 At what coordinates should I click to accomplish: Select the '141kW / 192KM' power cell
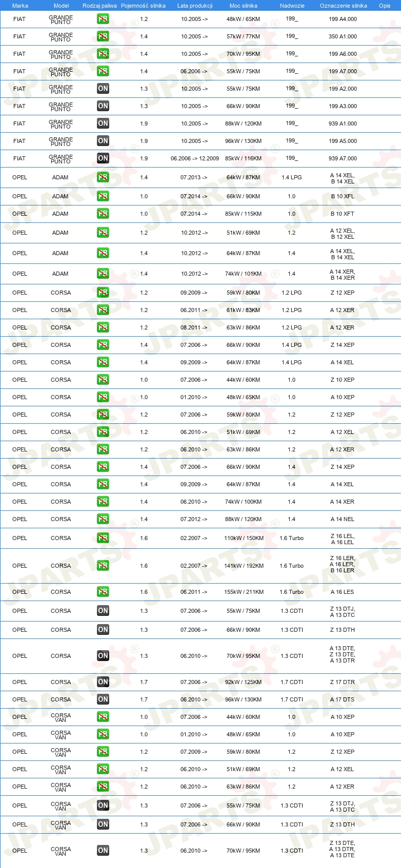pyautogui.click(x=244, y=566)
